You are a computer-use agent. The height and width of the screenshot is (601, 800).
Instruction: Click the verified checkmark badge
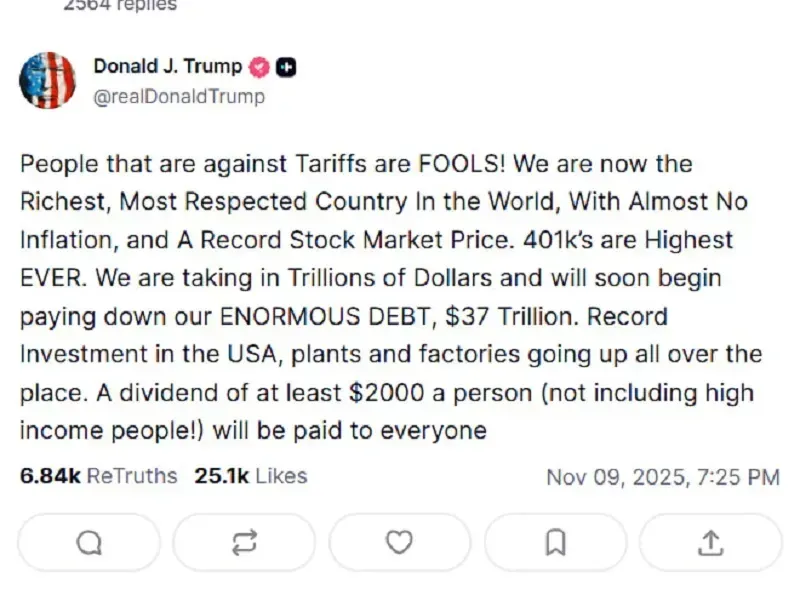(x=259, y=67)
